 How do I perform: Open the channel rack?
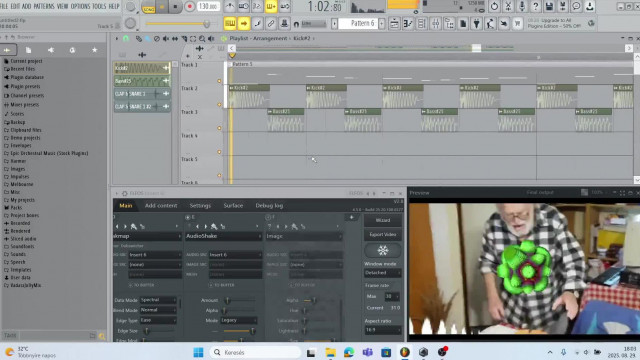click(x=422, y=24)
